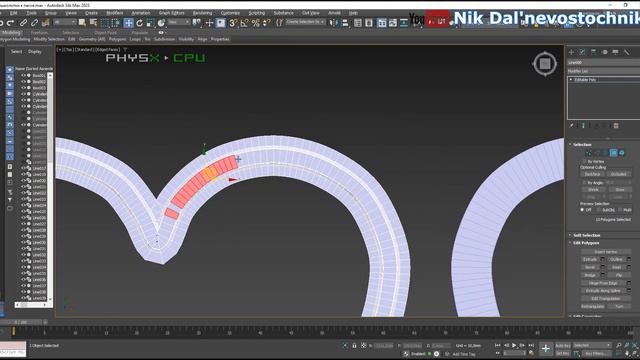Activate the Select and Rotate tool
This screenshot has height=360, width=640.
pos(140,23)
